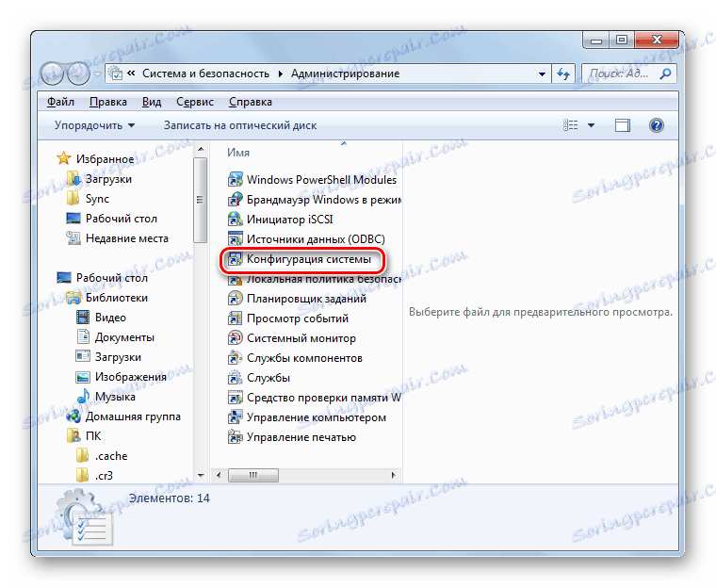Open the Сервис menu
The image size is (716, 588).
click(x=195, y=102)
